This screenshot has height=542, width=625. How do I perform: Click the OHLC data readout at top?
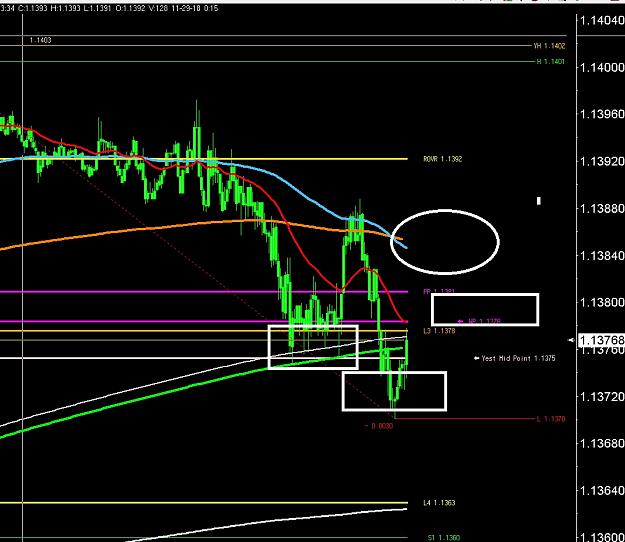(109, 8)
